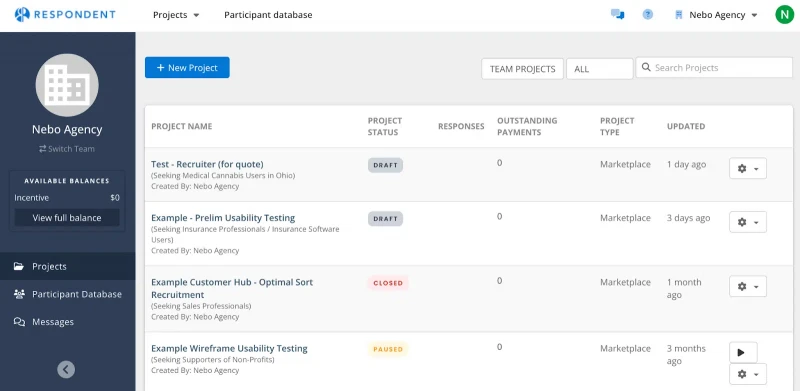Click the OUTSTANDING PAYMENTS column header
The image size is (800, 391).
(x=527, y=126)
